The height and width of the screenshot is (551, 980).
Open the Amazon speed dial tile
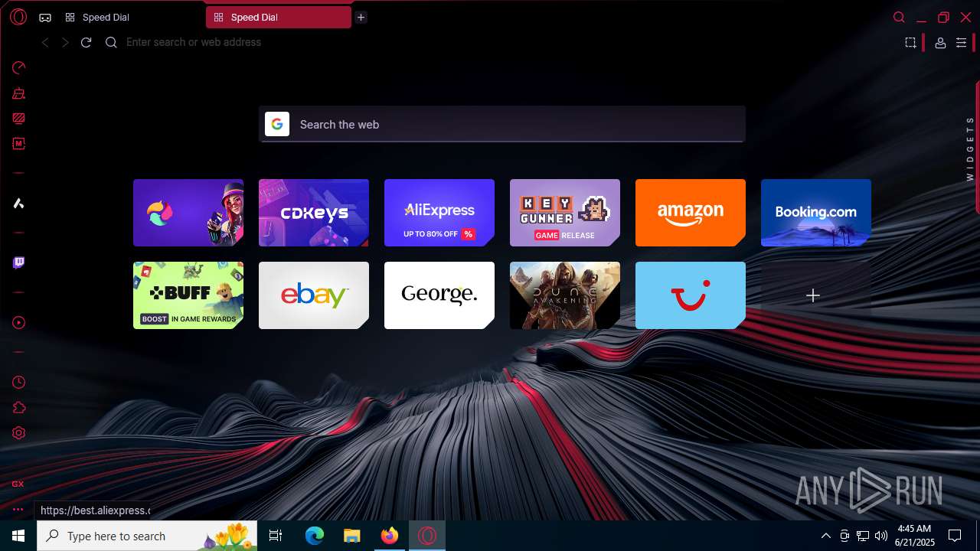click(x=691, y=213)
